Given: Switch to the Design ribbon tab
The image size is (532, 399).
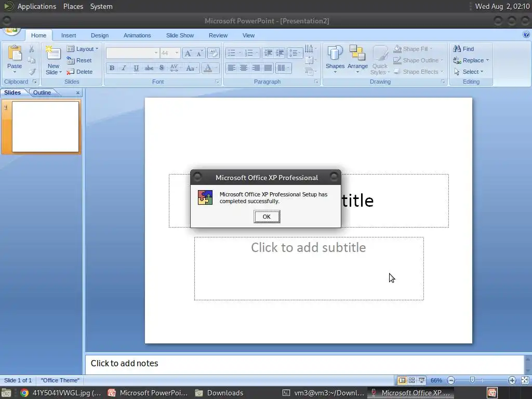Looking at the screenshot, I should [x=99, y=35].
